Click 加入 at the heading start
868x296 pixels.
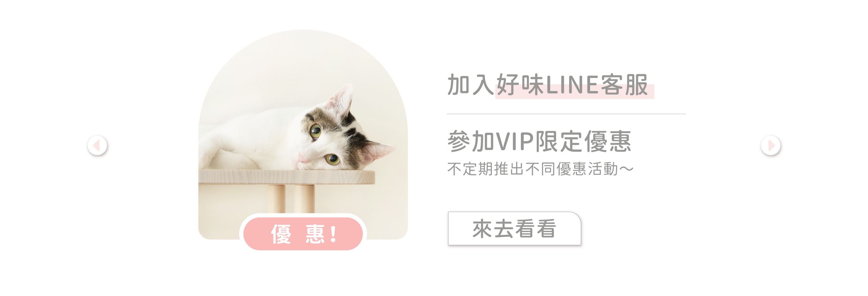pyautogui.click(x=471, y=85)
